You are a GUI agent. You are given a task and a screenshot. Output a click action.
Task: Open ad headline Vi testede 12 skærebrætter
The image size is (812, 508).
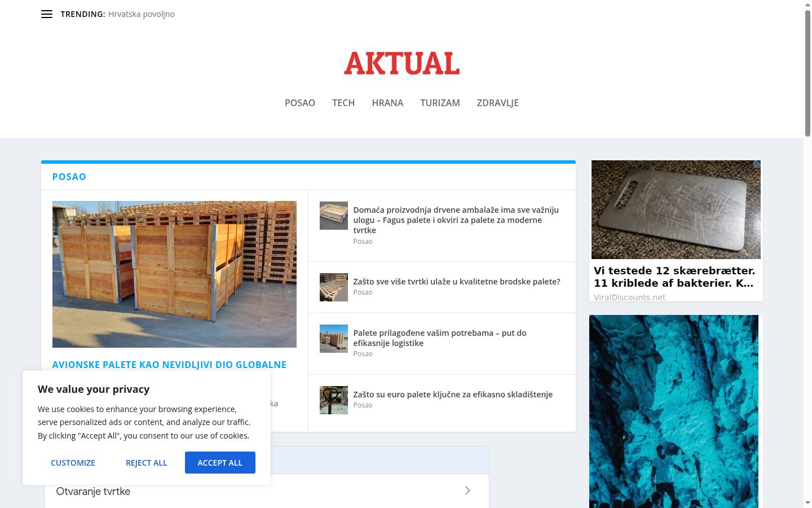674,277
